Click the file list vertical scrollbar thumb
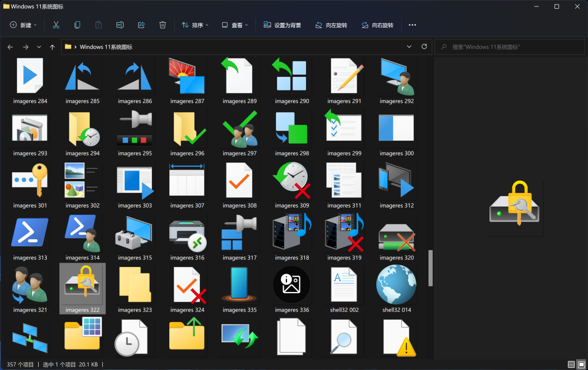The image size is (588, 370). click(431, 268)
